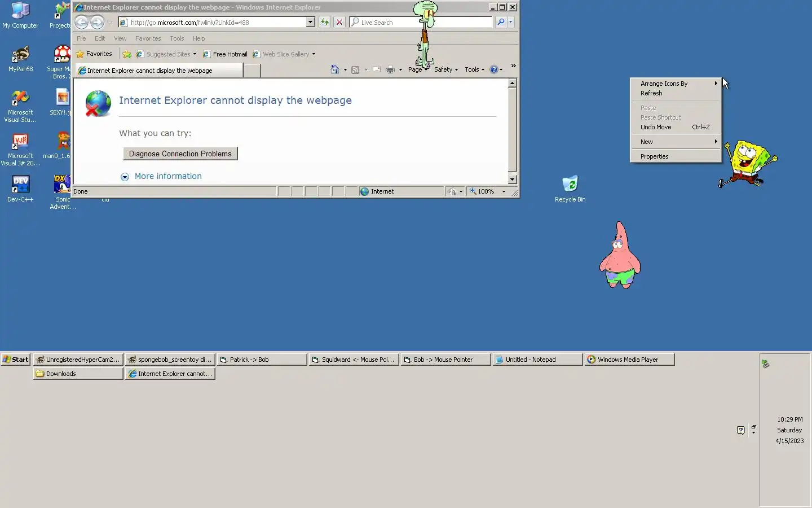Switch to Squidward <- Mouse Pointer taskbar window
The image size is (812, 508).
(354, 360)
